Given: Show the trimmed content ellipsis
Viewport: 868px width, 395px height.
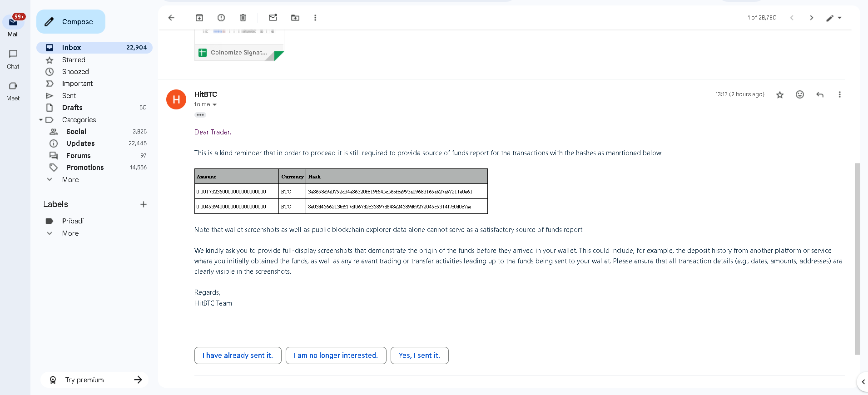Looking at the screenshot, I should tap(200, 115).
